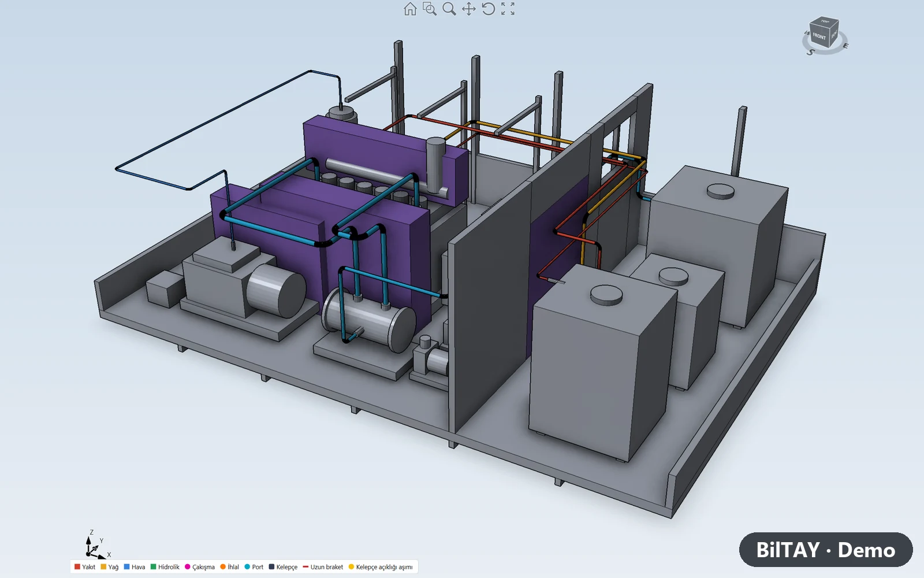Click the XYZ axis triad indicator
This screenshot has width=924, height=578.
97,544
